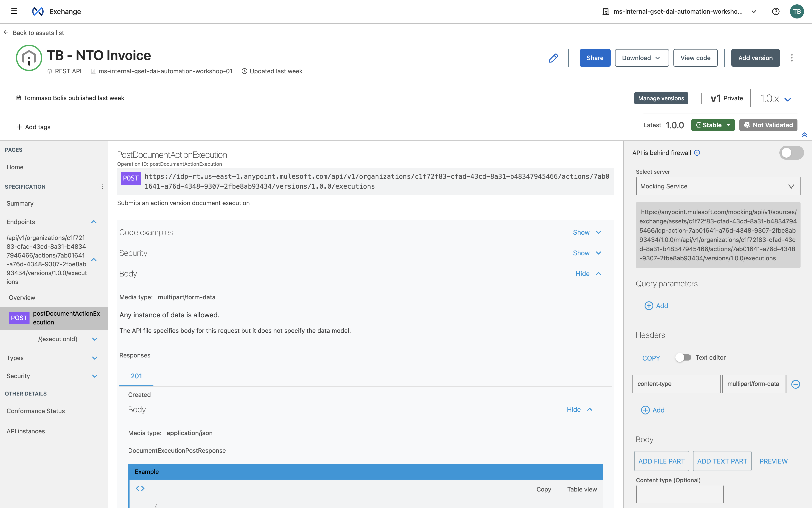Click the firewall info icon

(697, 153)
